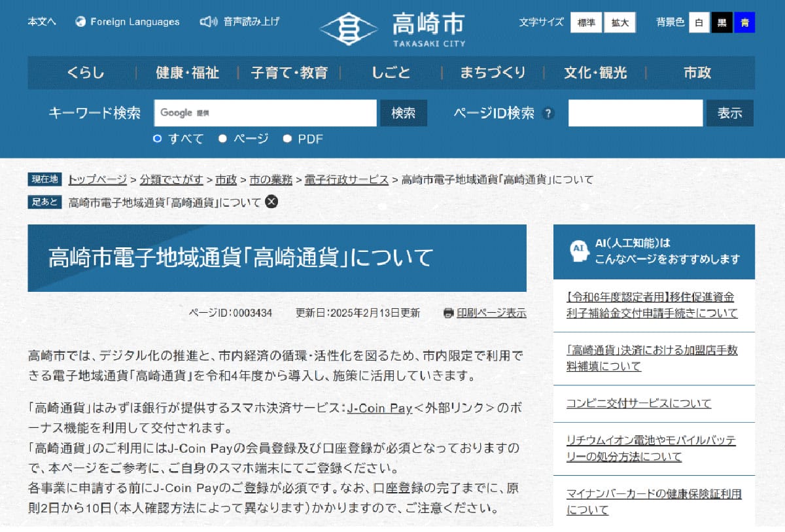Image resolution: width=785 pixels, height=532 pixels.
Task: Click the printer icon for 印刷ページ表示
Action: click(x=448, y=313)
